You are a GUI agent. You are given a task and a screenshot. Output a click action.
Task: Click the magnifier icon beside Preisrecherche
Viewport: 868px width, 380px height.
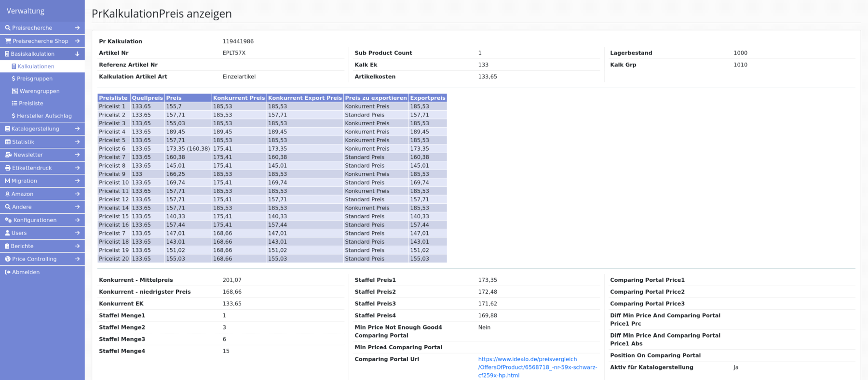[8, 28]
